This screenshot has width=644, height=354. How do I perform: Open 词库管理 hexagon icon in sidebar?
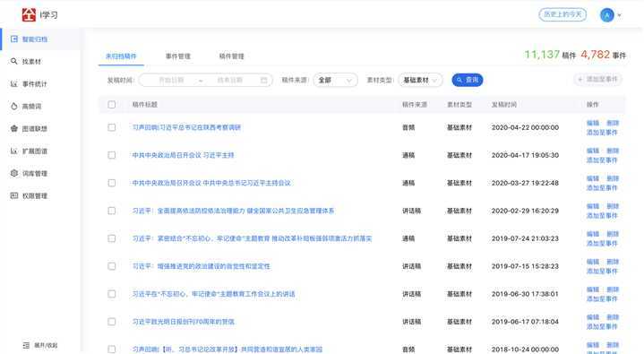(x=14, y=173)
